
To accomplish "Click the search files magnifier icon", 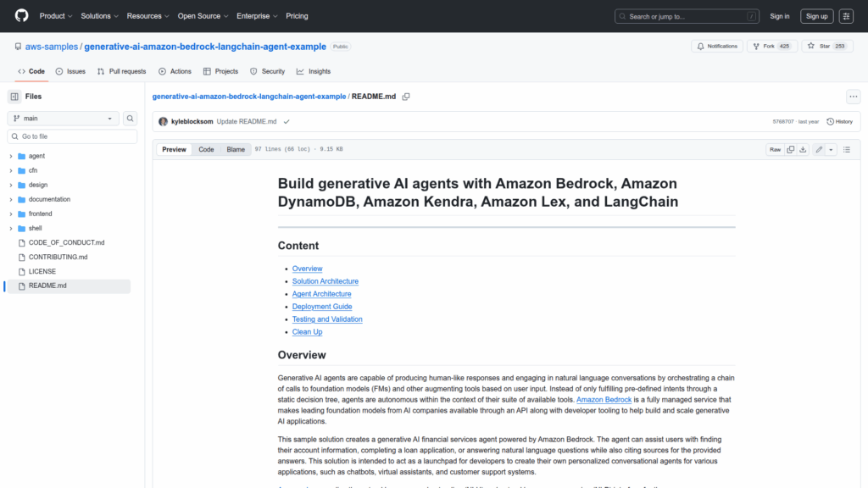I will point(131,119).
